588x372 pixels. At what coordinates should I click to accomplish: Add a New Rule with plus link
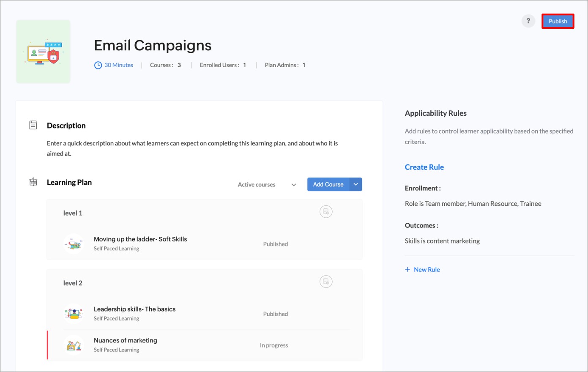[x=422, y=269]
